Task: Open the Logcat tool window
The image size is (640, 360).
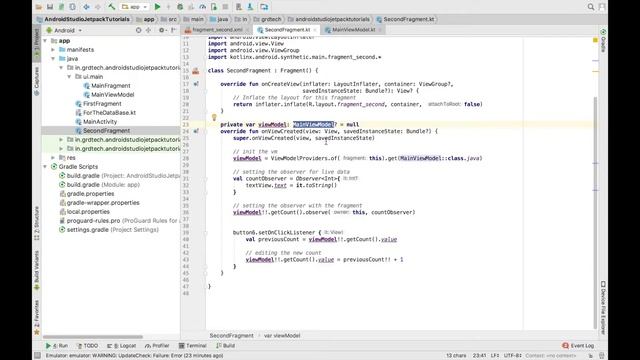Action: [121, 346]
